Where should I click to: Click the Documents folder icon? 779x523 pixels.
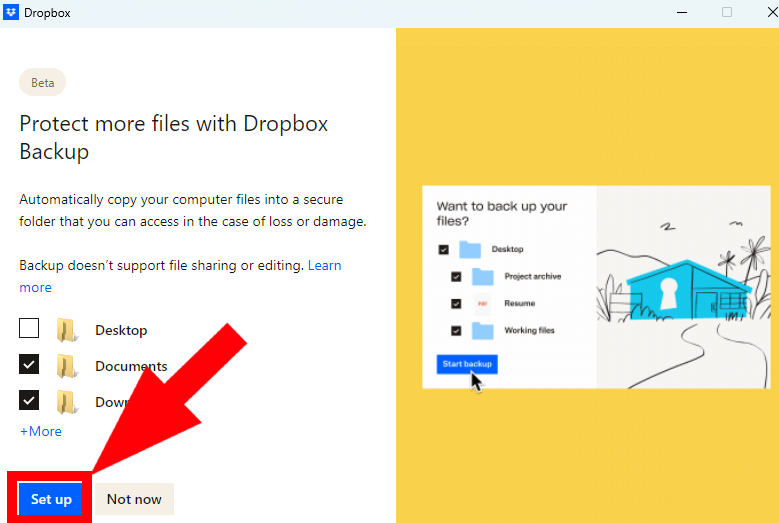point(67,366)
